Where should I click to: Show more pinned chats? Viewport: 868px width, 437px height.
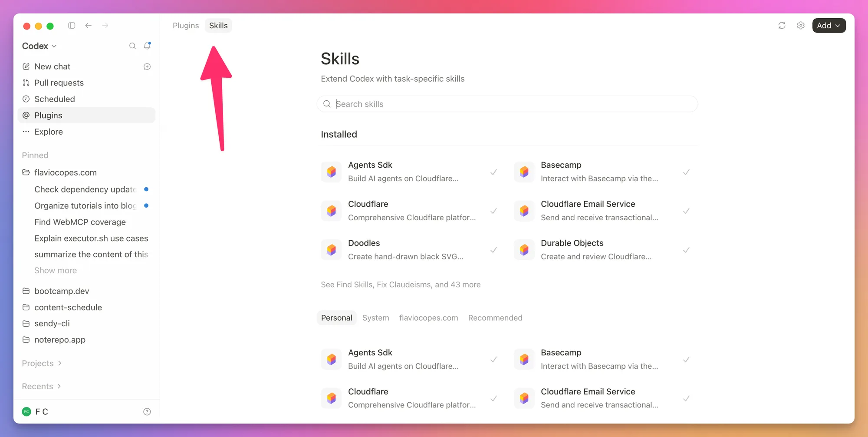pos(56,270)
